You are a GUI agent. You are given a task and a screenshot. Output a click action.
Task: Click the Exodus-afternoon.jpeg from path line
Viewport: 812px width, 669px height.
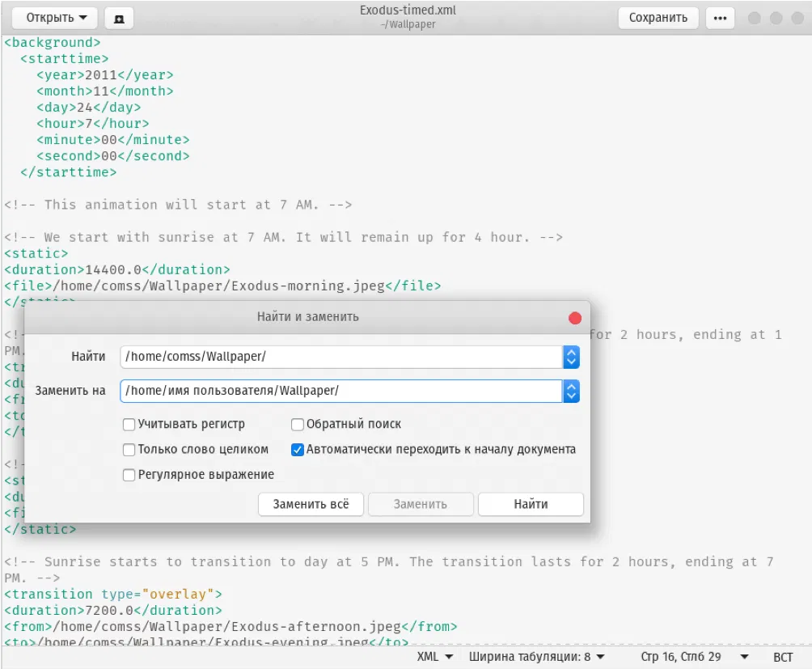[231, 627]
